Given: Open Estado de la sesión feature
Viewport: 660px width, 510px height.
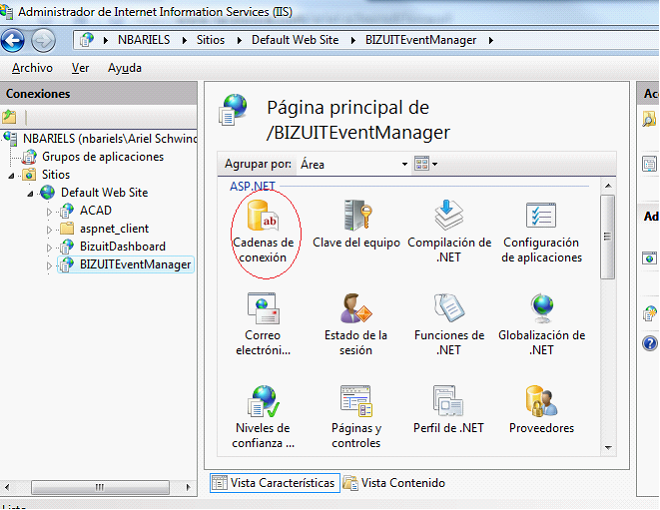Looking at the screenshot, I should point(356,324).
